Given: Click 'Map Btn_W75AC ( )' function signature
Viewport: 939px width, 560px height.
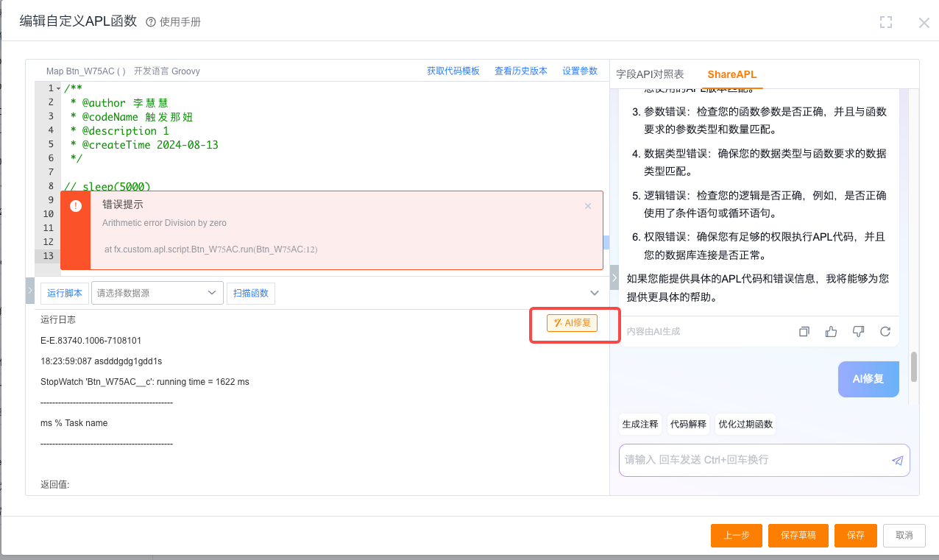Looking at the screenshot, I should 86,71.
